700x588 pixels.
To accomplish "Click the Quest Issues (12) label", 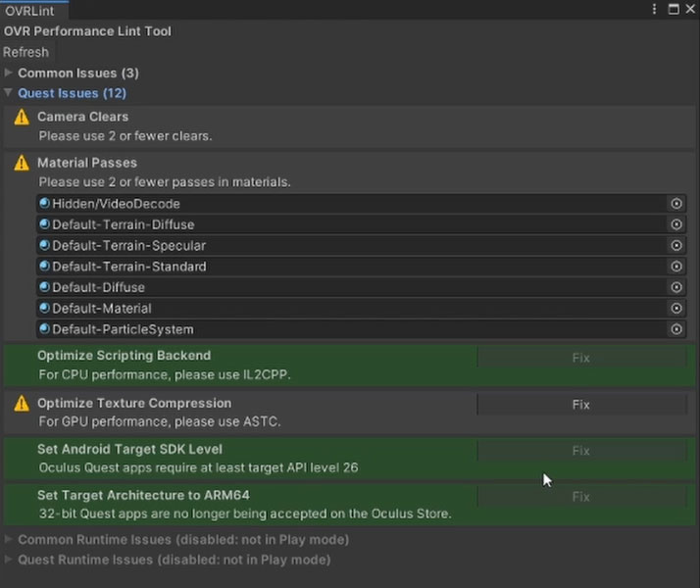I will pos(72,93).
